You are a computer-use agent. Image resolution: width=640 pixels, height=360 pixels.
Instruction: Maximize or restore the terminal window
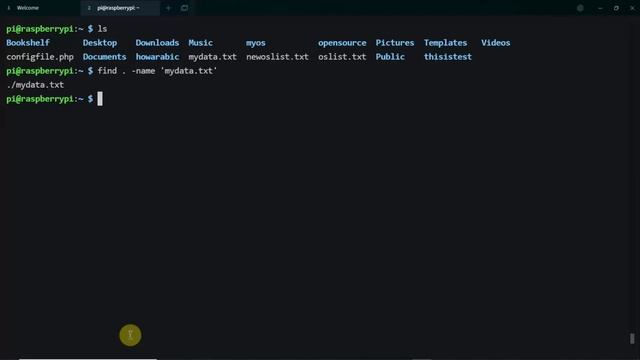click(616, 8)
